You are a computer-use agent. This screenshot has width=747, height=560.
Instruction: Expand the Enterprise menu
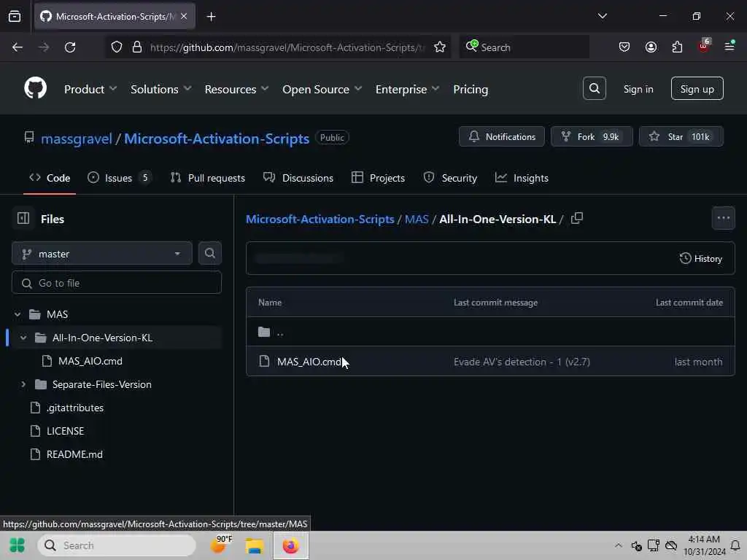(x=407, y=89)
